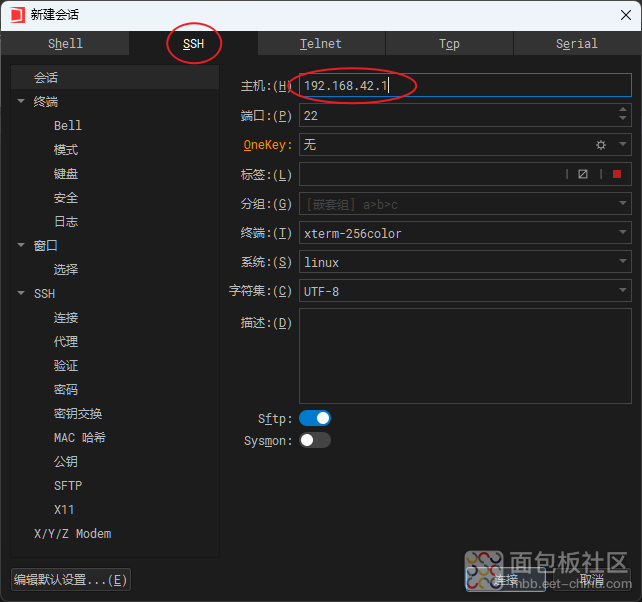Switch to the Serial tab
This screenshot has width=642, height=602.
point(576,44)
